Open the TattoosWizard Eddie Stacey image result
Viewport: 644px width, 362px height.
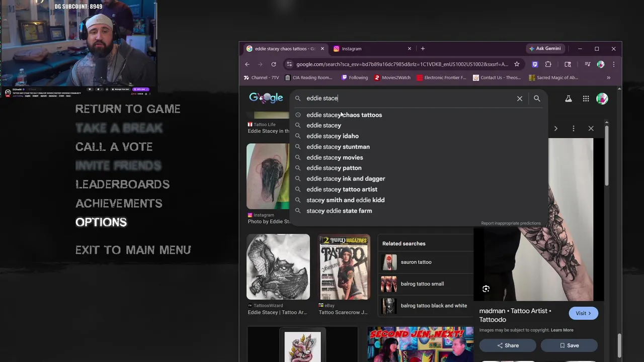click(x=278, y=266)
